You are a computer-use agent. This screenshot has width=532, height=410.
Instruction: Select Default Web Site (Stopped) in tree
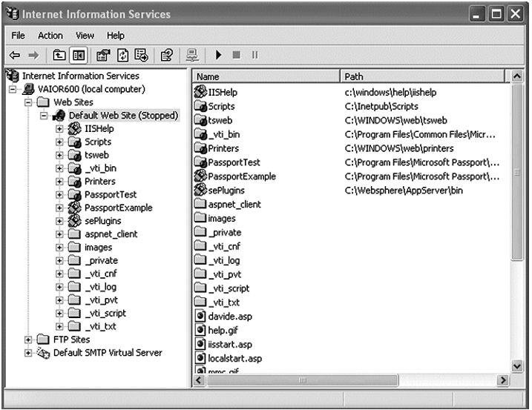(123, 116)
